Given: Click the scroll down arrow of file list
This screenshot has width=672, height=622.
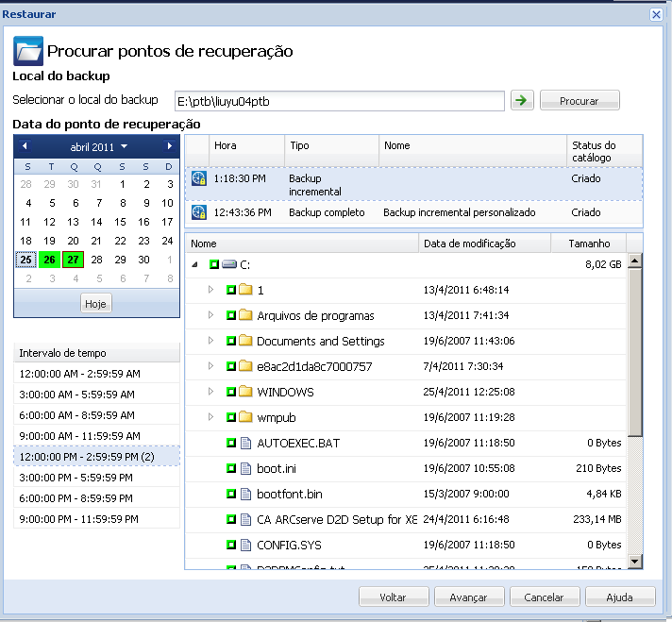Looking at the screenshot, I should click(634, 561).
